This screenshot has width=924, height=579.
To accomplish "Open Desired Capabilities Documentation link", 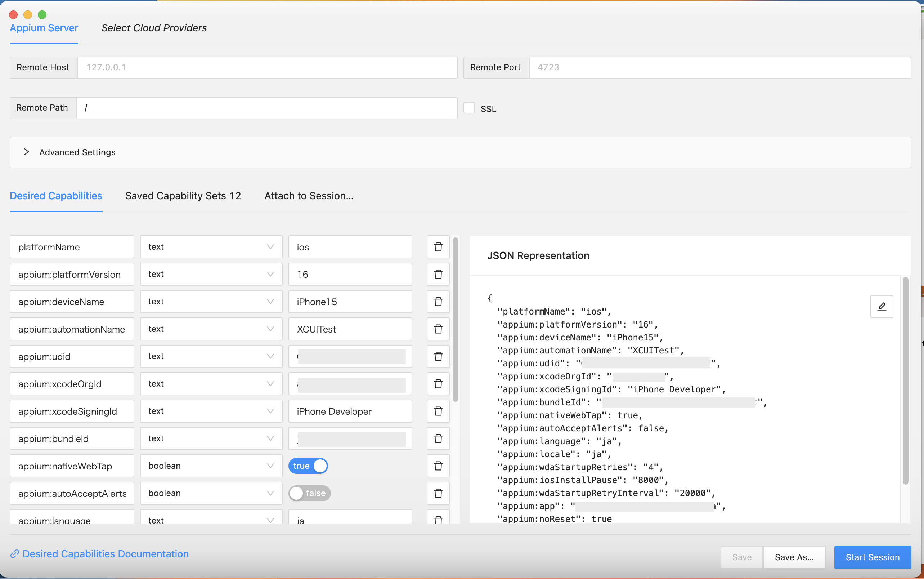I will 105,554.
